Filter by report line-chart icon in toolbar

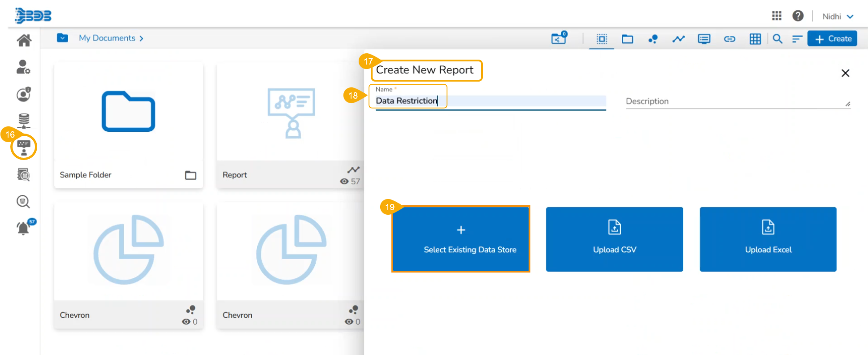click(678, 39)
